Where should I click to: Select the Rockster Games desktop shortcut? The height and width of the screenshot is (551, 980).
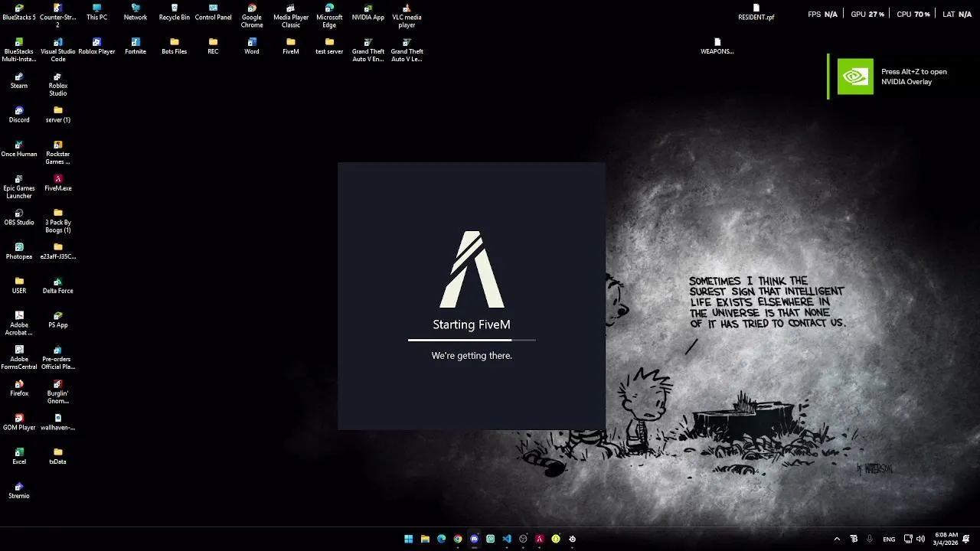click(57, 153)
